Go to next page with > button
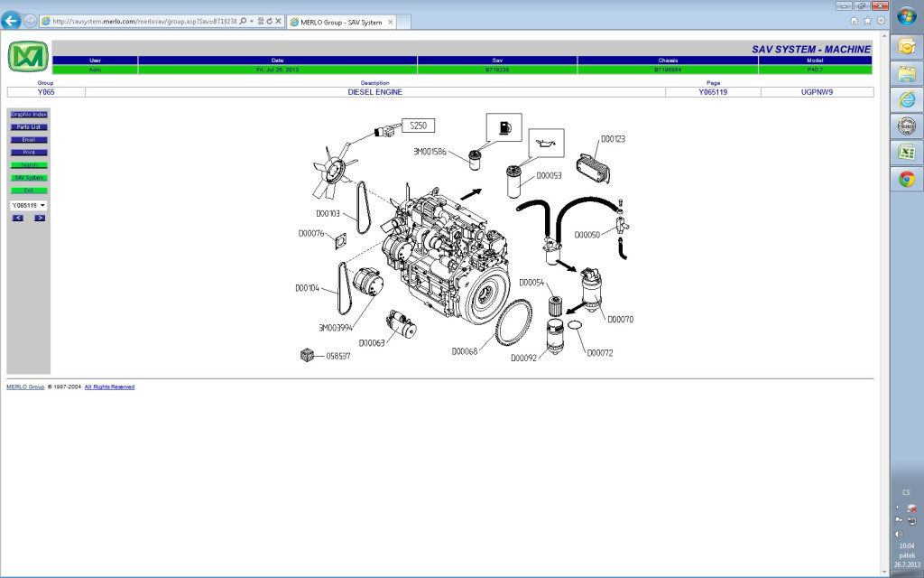 click(x=40, y=219)
